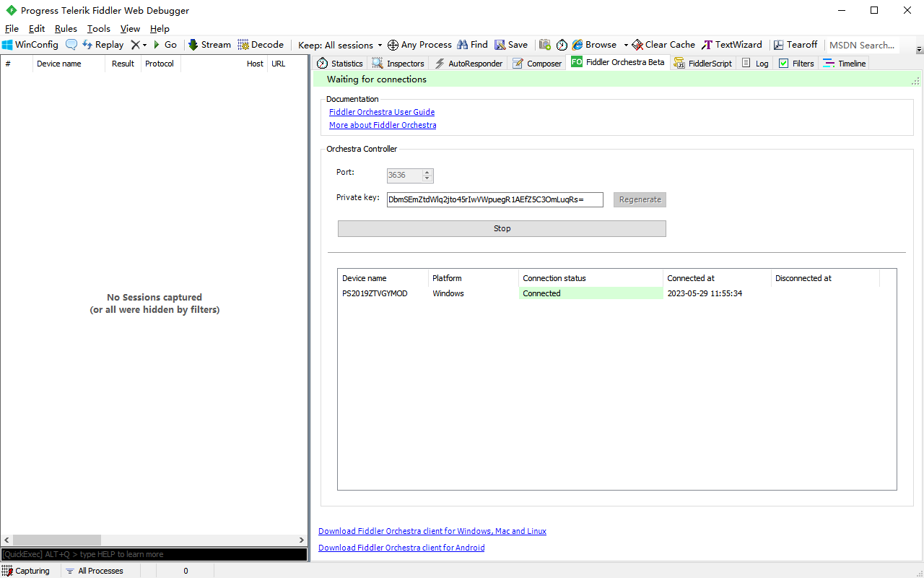
Task: Click the Go resume button
Action: click(165, 45)
